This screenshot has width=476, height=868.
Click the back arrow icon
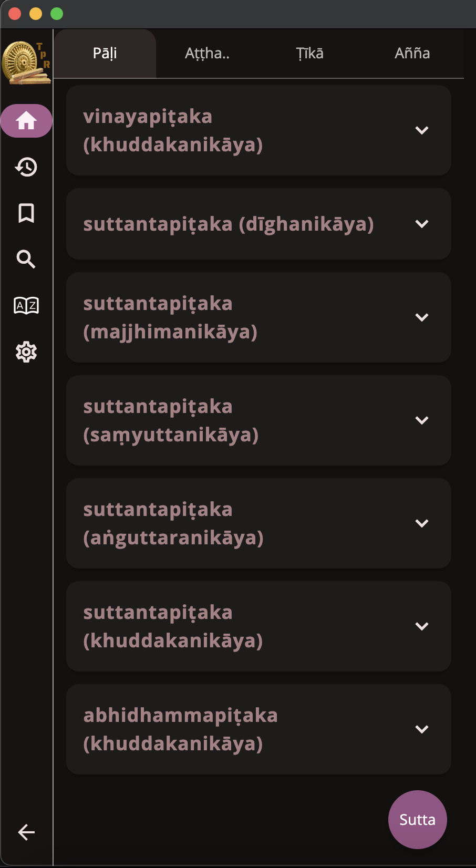coord(26,832)
